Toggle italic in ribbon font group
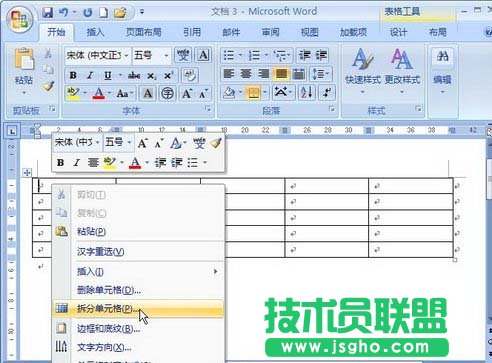 pyautogui.click(x=90, y=76)
